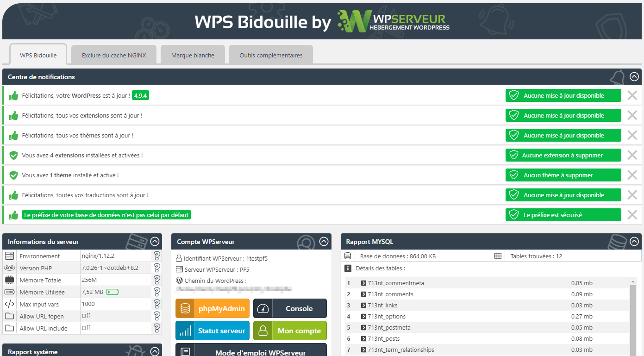The height and width of the screenshot is (356, 644).
Task: Open Mode d'emploi WPServeur
Action: [x=251, y=350]
